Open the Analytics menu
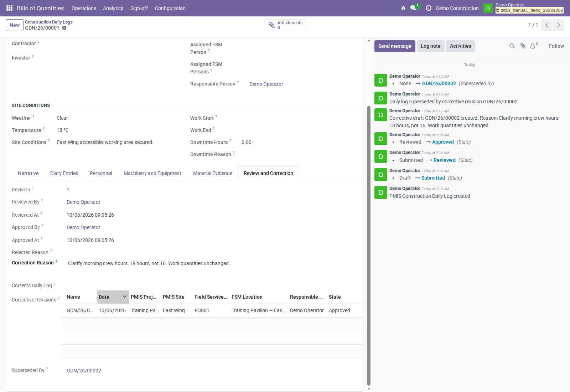The height and width of the screenshot is (392, 570). pos(113,8)
